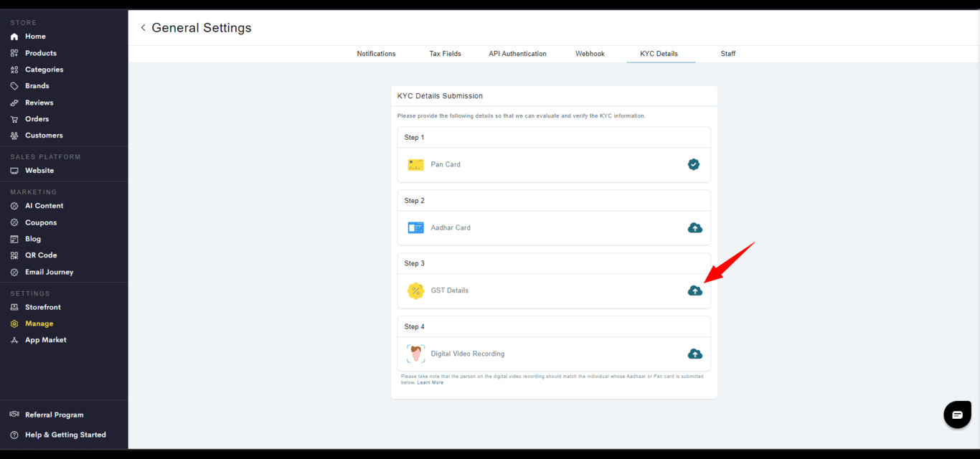Click the QR Code sidebar icon
The height and width of the screenshot is (459, 980).
coord(14,255)
